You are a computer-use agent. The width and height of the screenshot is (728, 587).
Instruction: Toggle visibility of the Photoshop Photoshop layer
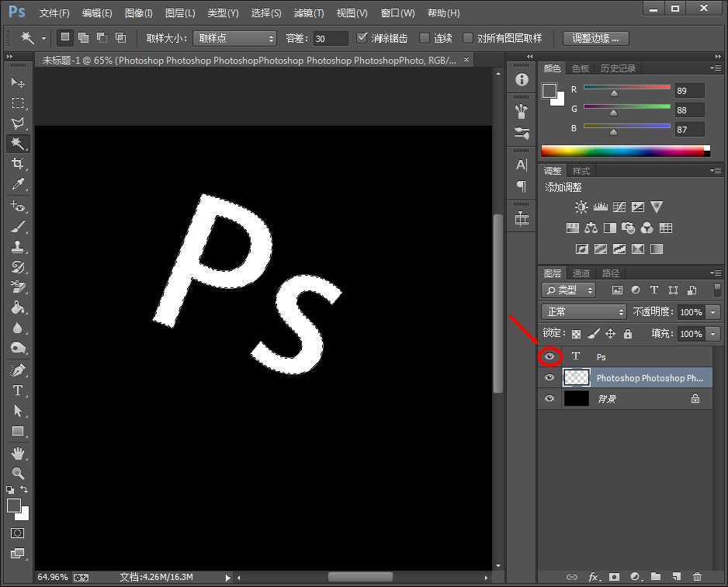tap(549, 377)
